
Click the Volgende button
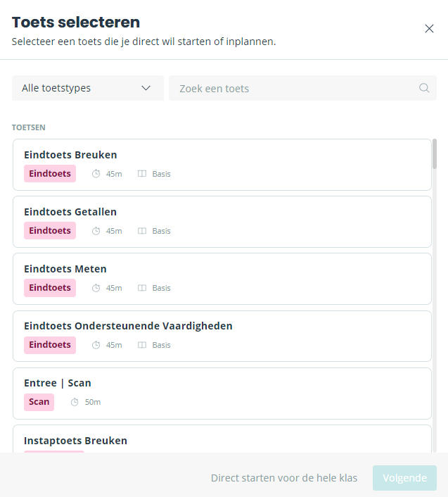[404, 478]
